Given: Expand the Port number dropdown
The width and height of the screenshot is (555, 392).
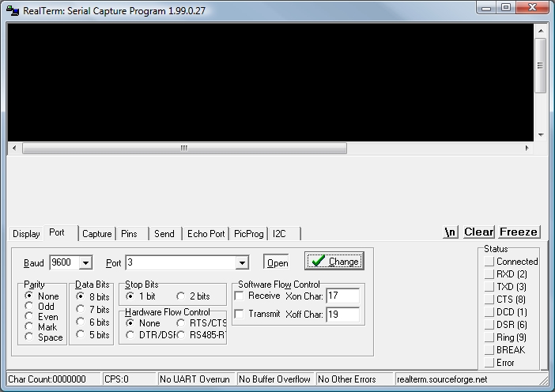Looking at the screenshot, I should (x=242, y=263).
